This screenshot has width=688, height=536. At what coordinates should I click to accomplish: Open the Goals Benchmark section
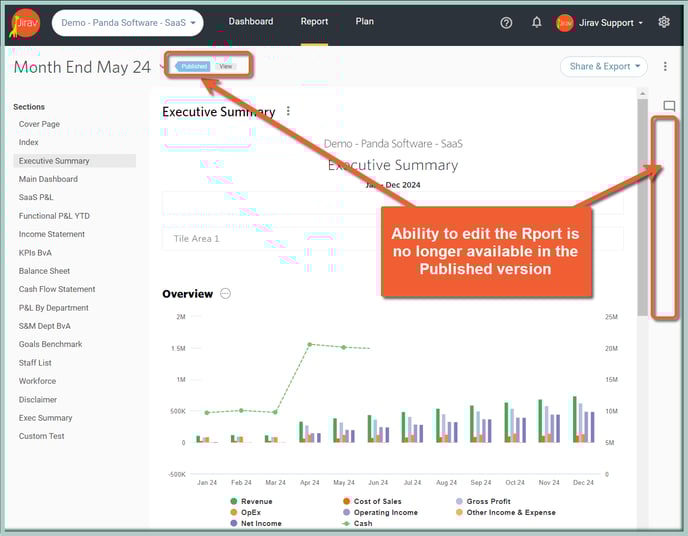[50, 344]
